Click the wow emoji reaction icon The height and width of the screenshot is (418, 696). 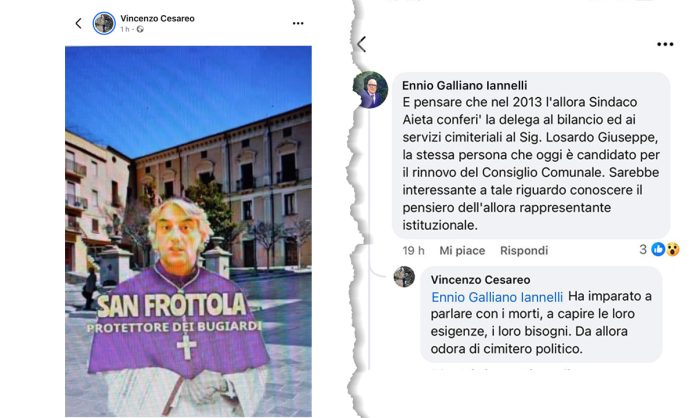click(x=672, y=249)
